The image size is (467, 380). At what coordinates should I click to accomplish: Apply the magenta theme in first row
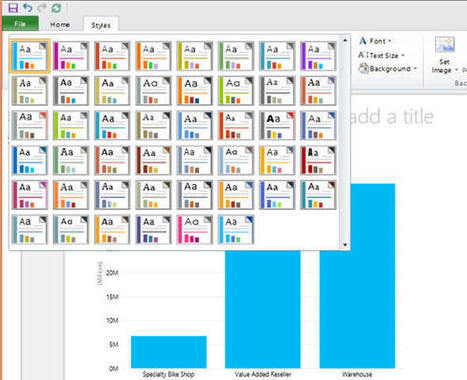71,56
